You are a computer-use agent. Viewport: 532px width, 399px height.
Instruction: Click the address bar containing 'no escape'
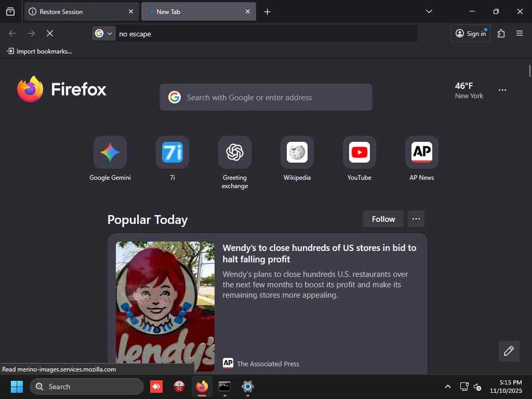click(267, 34)
